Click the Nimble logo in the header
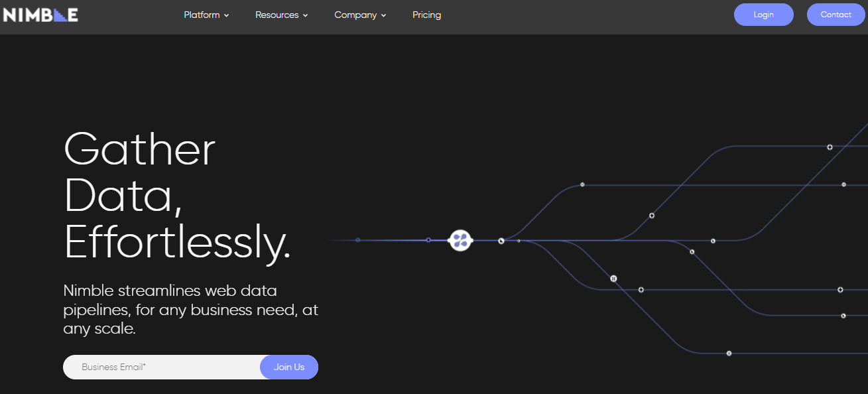The image size is (868, 394). [x=40, y=15]
